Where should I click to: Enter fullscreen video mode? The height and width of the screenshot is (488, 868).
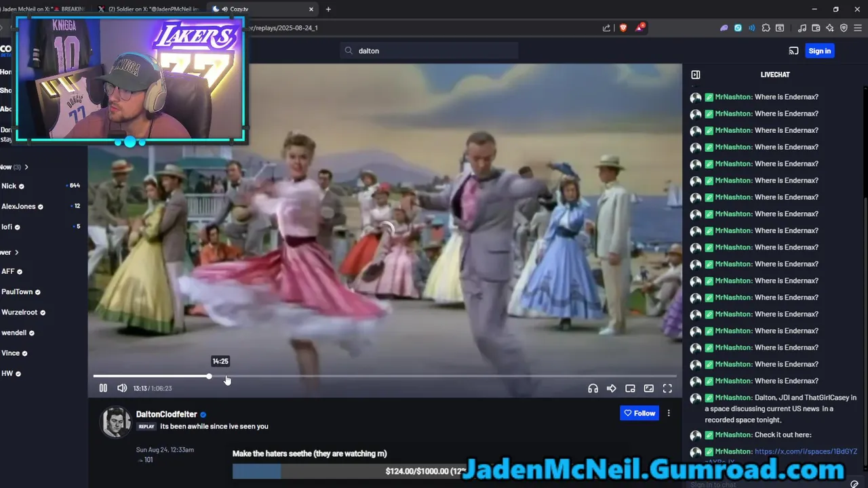click(667, 388)
